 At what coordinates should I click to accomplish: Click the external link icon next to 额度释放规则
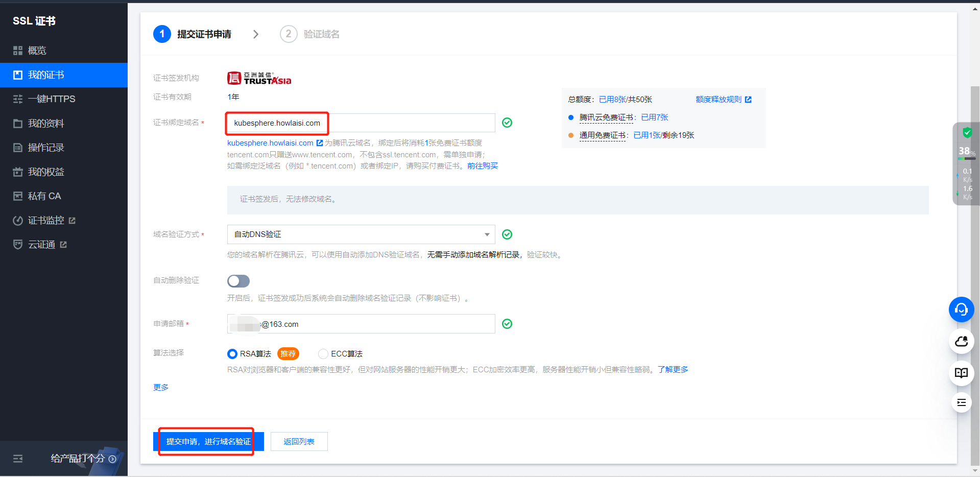coord(748,100)
